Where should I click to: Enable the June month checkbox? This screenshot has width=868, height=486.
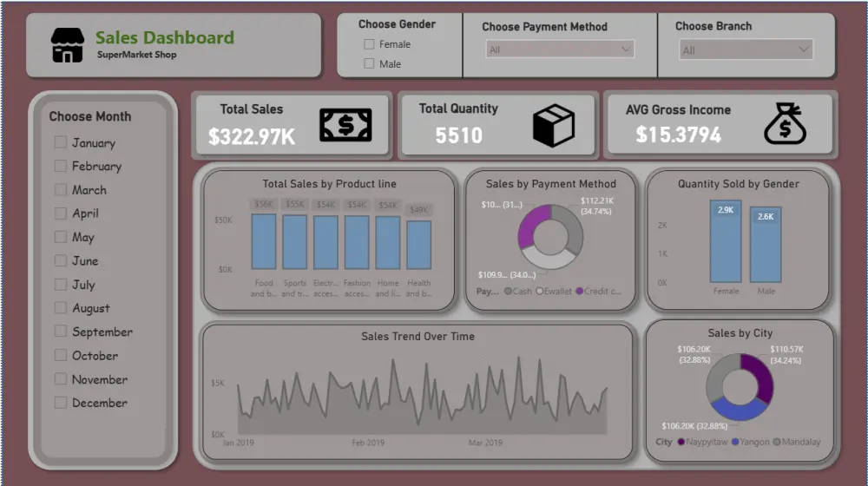point(61,260)
